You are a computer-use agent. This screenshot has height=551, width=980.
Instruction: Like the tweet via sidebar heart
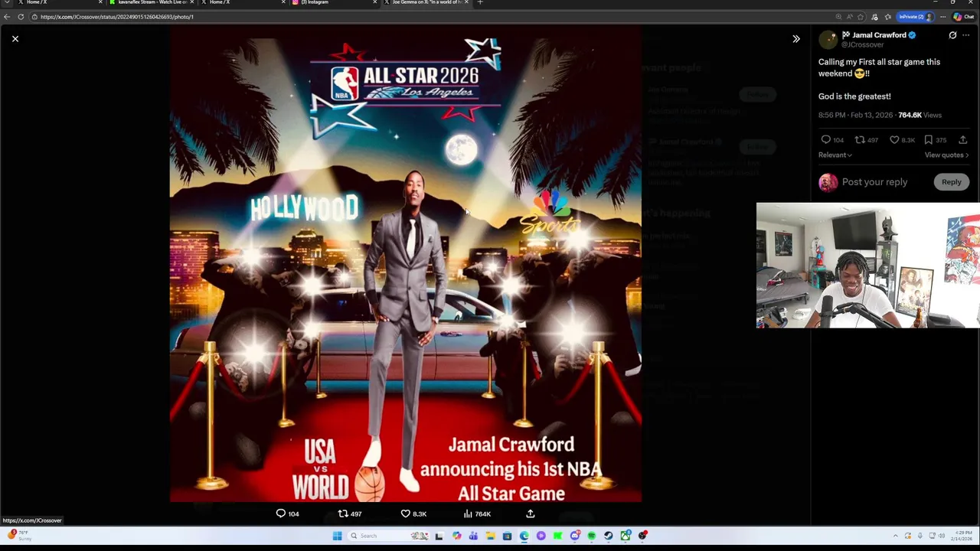click(901, 140)
